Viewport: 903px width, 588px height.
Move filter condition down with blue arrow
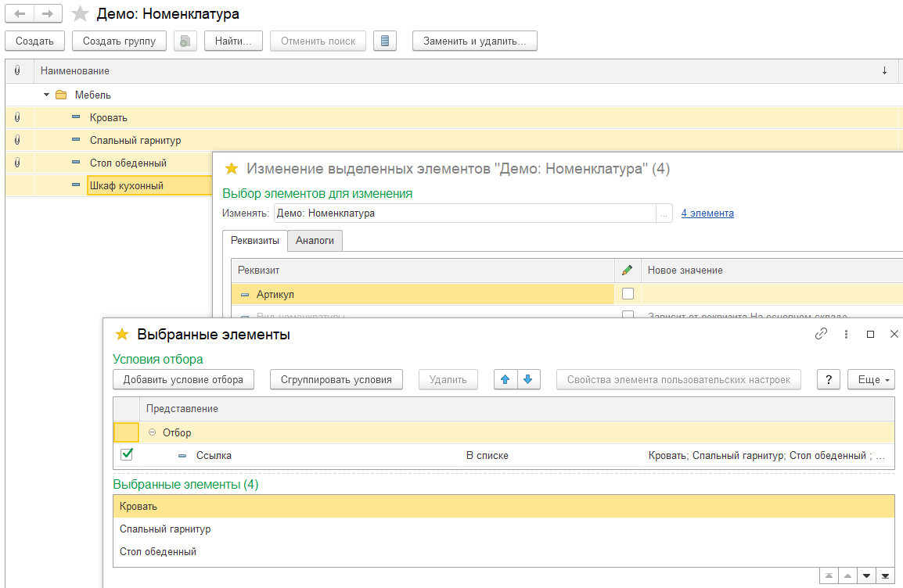(x=527, y=380)
